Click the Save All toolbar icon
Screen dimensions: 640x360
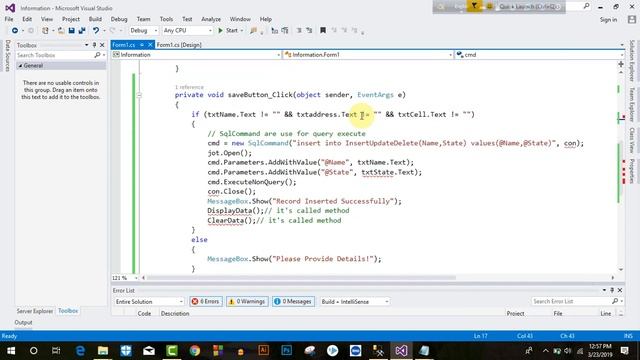click(82, 31)
